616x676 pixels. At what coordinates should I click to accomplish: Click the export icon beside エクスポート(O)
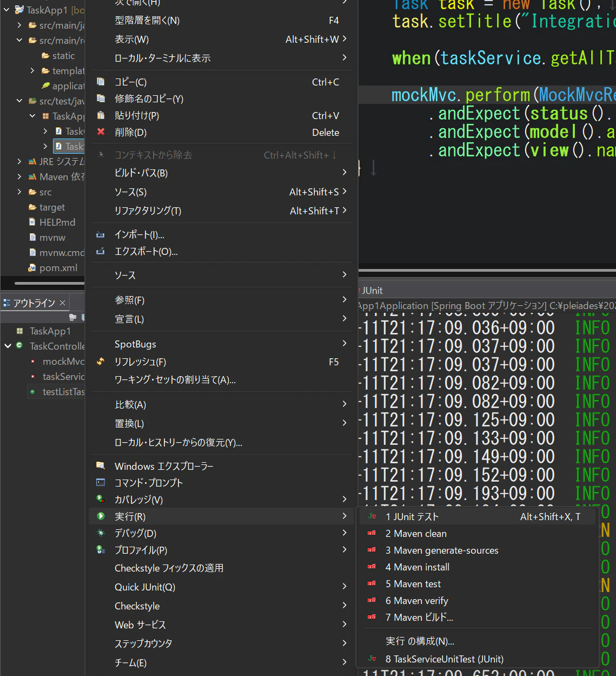(x=101, y=251)
